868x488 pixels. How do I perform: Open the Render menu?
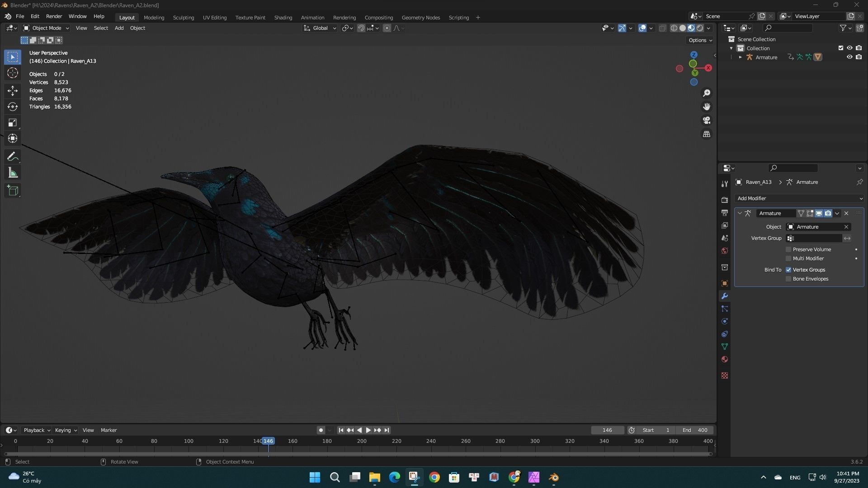(x=54, y=16)
